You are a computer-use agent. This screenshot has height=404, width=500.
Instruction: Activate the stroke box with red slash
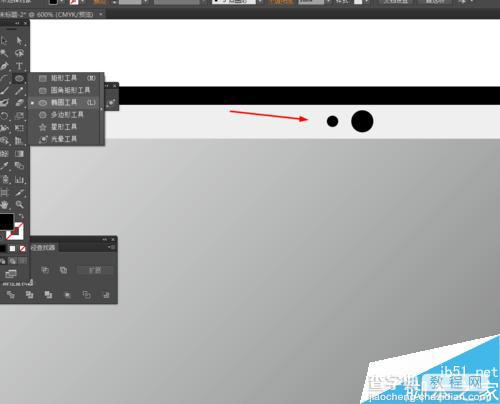[x=15, y=231]
